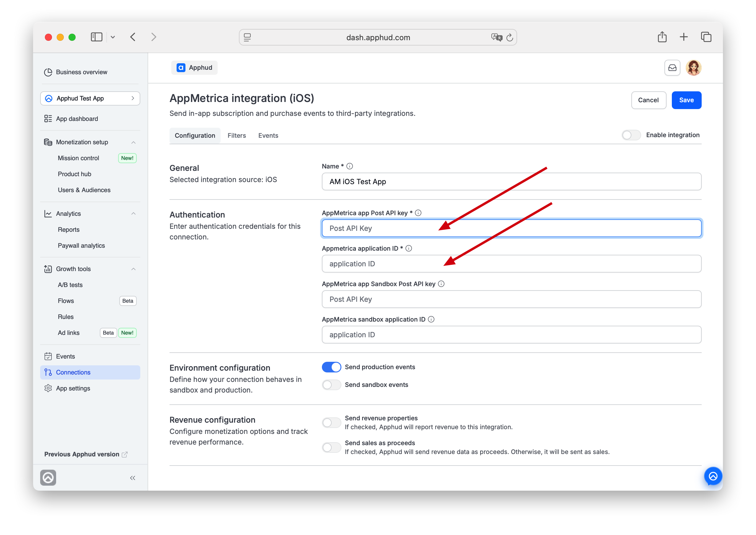Screen dimensions: 756x535
Task: Focus the Sandbox Post API key field
Action: (x=511, y=299)
